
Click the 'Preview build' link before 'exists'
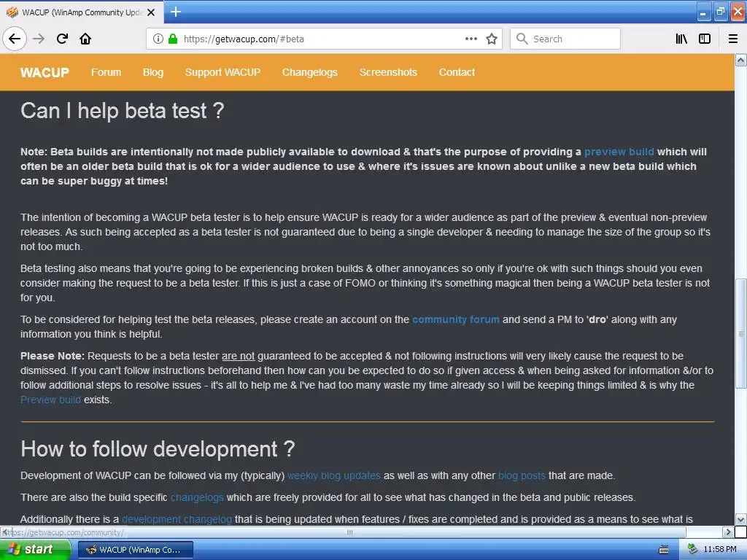pyautogui.click(x=50, y=400)
